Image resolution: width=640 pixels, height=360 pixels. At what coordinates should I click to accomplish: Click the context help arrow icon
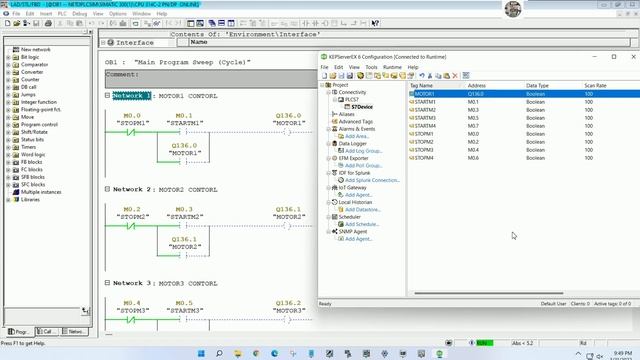click(375, 23)
